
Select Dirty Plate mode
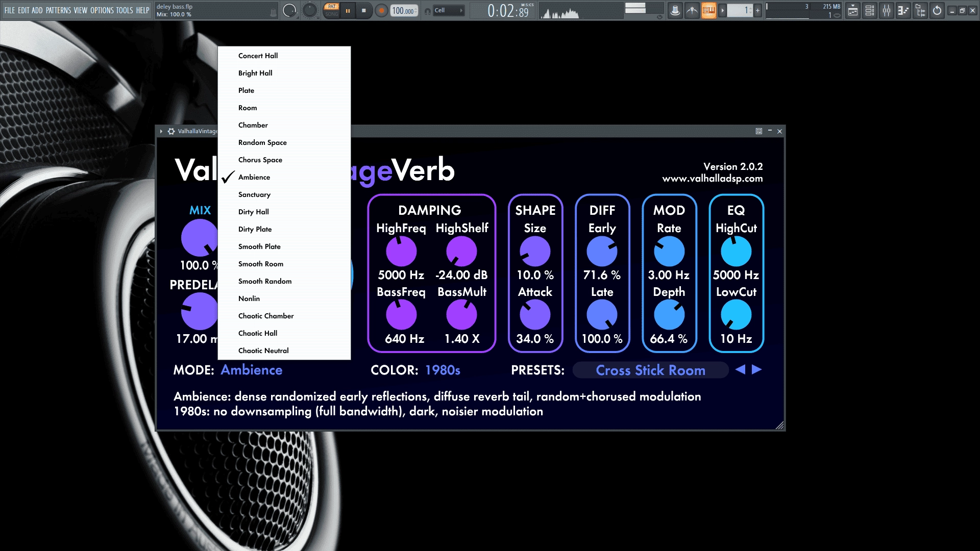point(284,229)
